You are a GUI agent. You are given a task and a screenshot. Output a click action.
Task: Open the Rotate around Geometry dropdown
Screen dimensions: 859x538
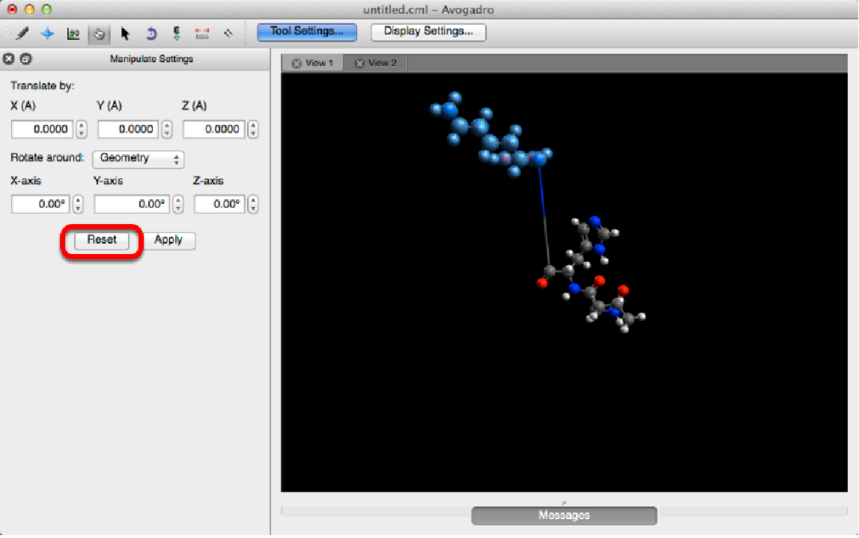pos(138,158)
